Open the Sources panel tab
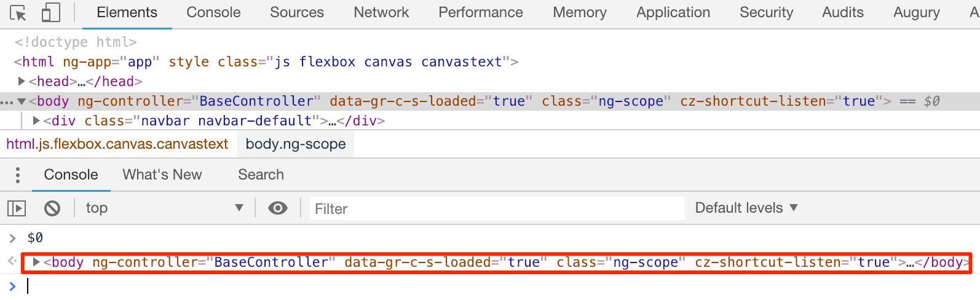Viewport: 980px width, 300px height. pos(297,12)
